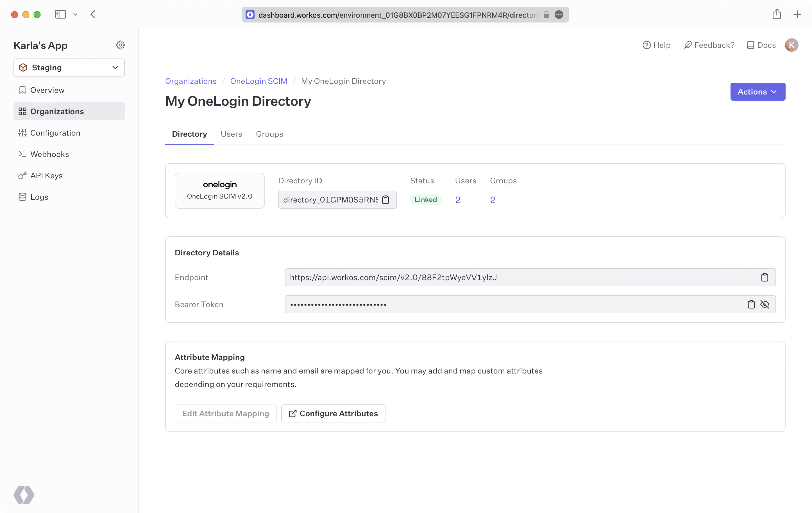Expand the browser tab overview chevron
The image size is (812, 513).
pos(76,15)
